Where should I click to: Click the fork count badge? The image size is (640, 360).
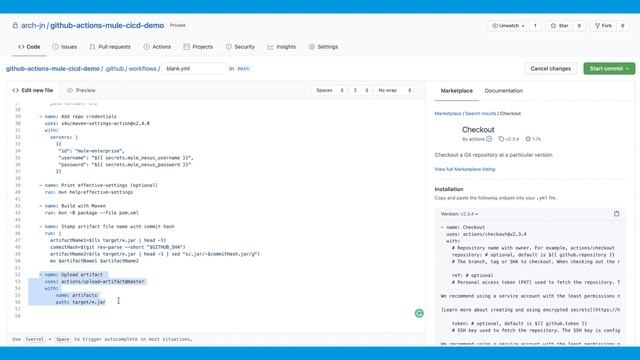pyautogui.click(x=622, y=26)
